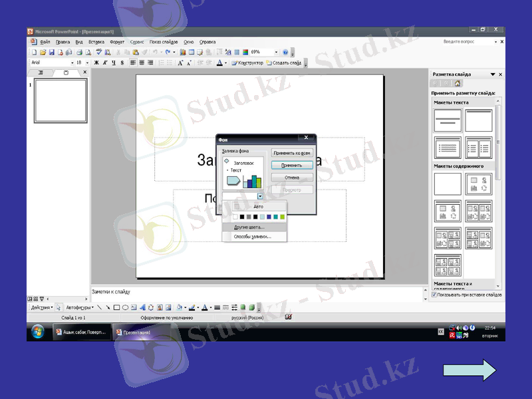Toggle underline formatting with the Ч icon
The height and width of the screenshot is (399, 532).
(x=112, y=62)
